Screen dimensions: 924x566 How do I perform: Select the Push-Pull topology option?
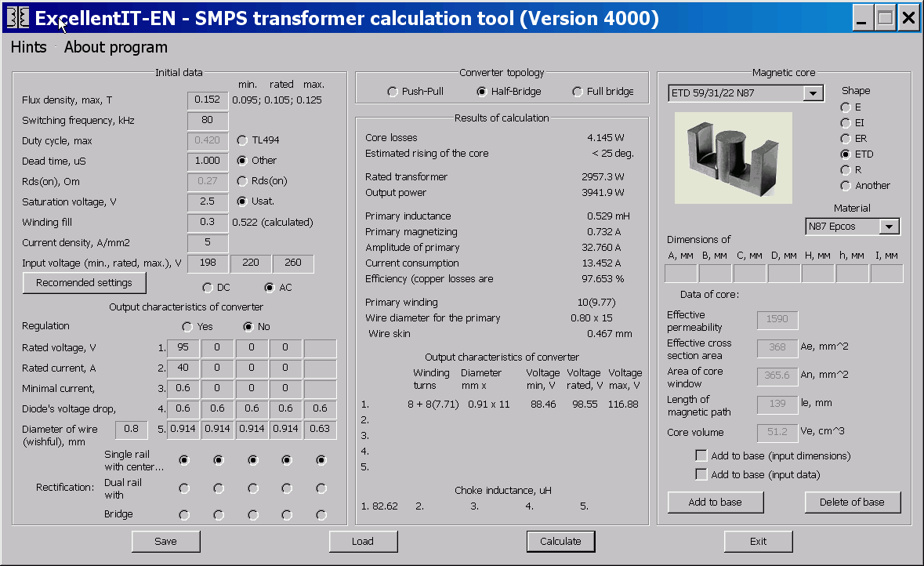point(415,92)
